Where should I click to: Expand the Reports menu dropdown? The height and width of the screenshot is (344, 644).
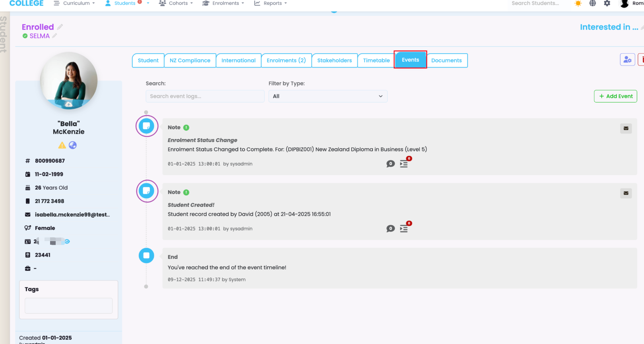(x=270, y=3)
